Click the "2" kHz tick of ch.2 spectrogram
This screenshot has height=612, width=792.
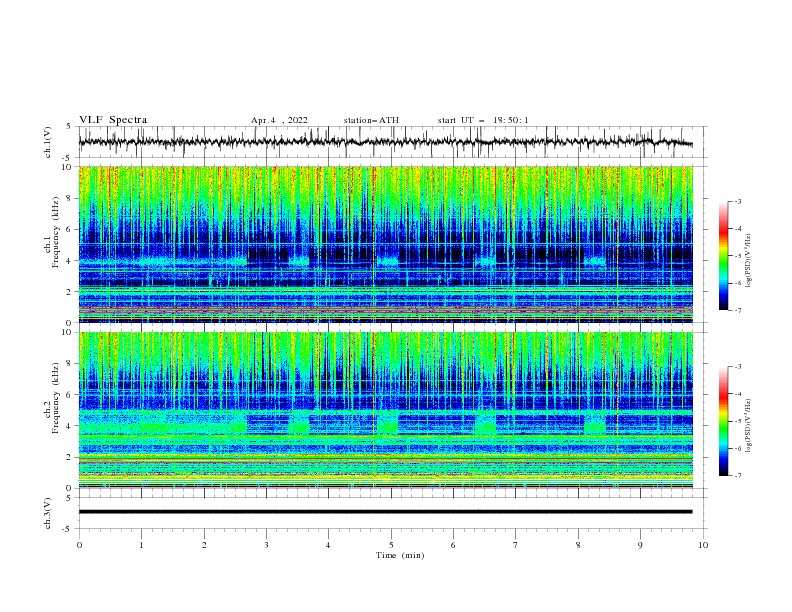click(71, 457)
